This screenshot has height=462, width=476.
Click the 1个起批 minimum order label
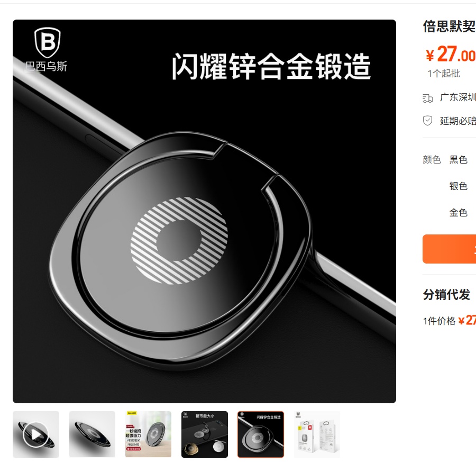coord(444,74)
